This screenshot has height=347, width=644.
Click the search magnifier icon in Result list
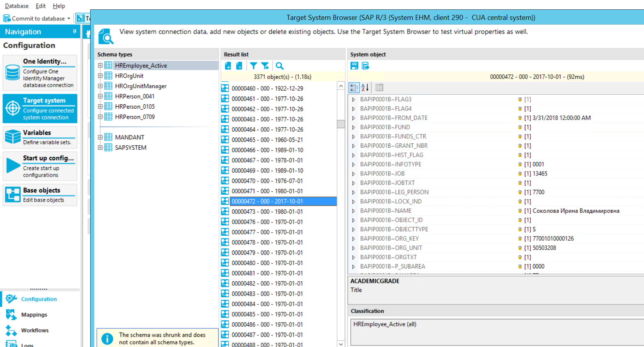click(x=280, y=66)
